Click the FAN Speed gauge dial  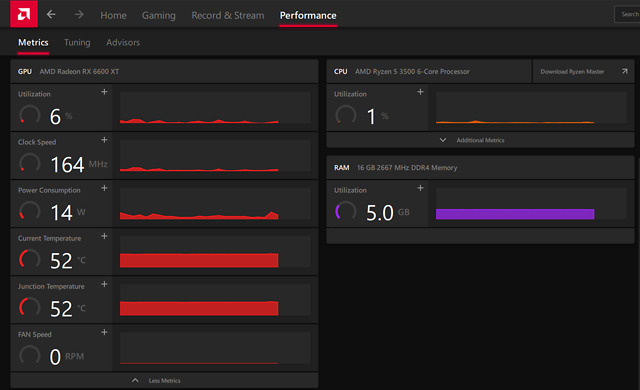pyautogui.click(x=30, y=356)
